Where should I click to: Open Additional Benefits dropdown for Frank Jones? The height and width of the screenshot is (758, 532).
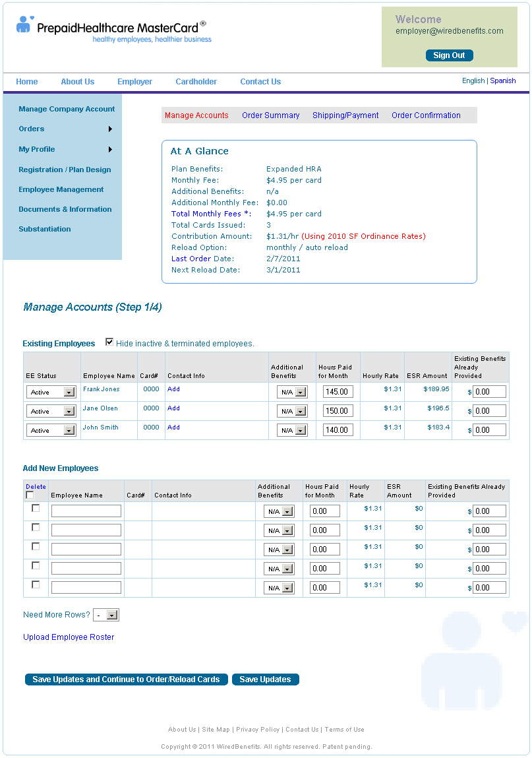coord(292,392)
